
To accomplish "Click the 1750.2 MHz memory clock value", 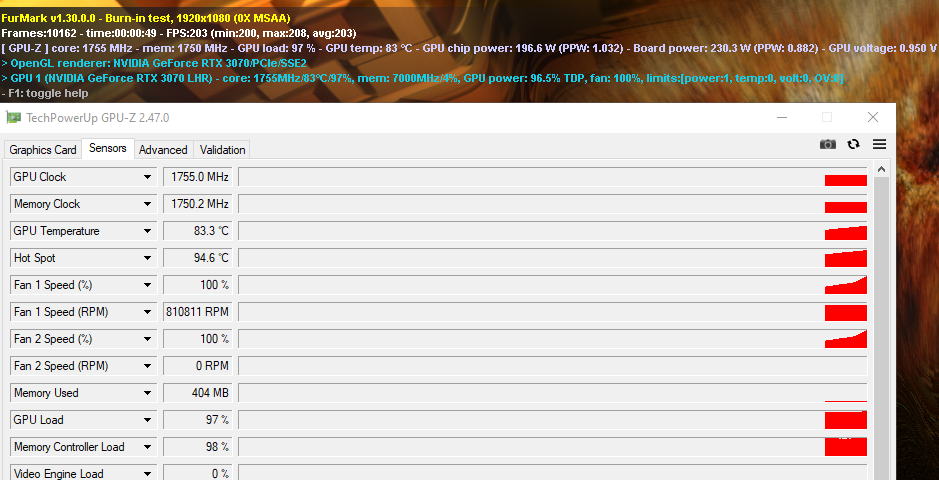I will click(198, 204).
